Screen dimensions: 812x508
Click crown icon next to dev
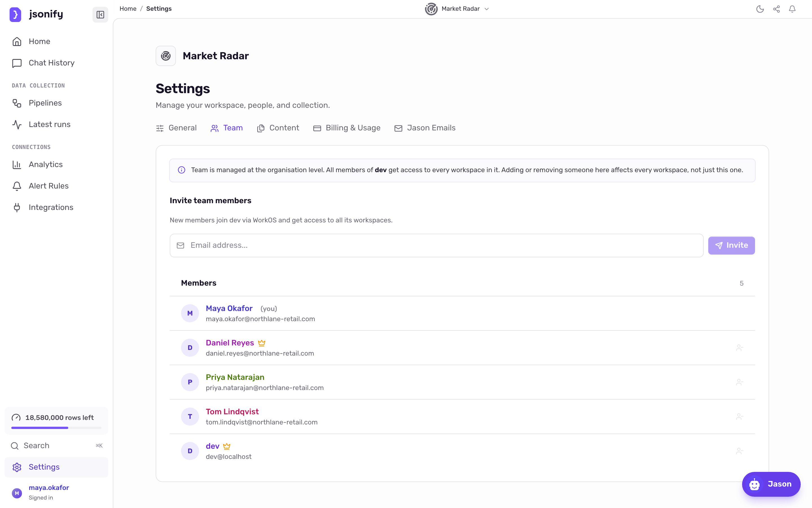pyautogui.click(x=227, y=446)
